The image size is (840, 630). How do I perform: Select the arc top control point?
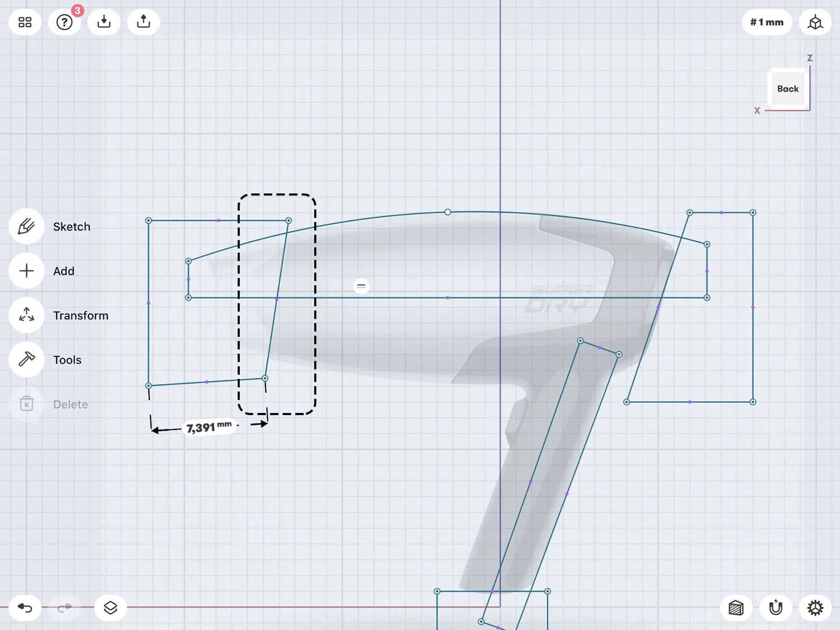[448, 212]
